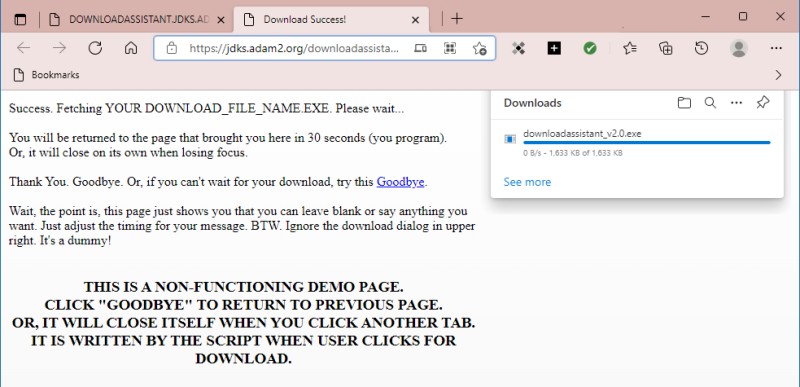Open the downloads folder from Downloads panel
The image size is (800, 387).
(684, 103)
